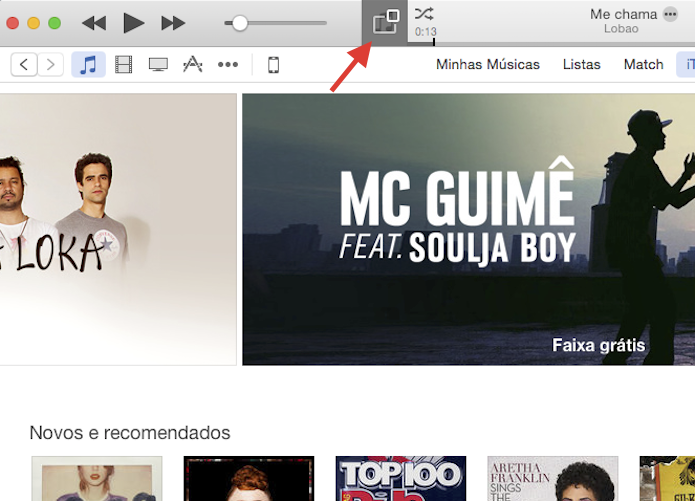Open the TV Shows monitor icon

point(158,65)
